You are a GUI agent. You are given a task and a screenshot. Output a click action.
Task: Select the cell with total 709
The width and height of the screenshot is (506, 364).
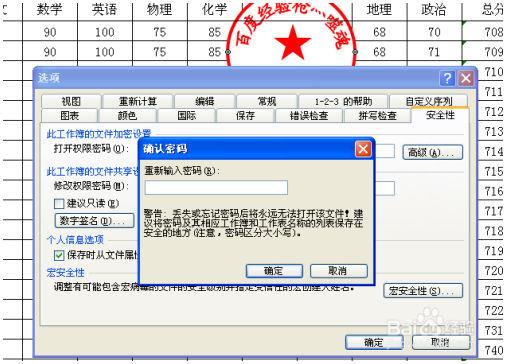(483, 52)
